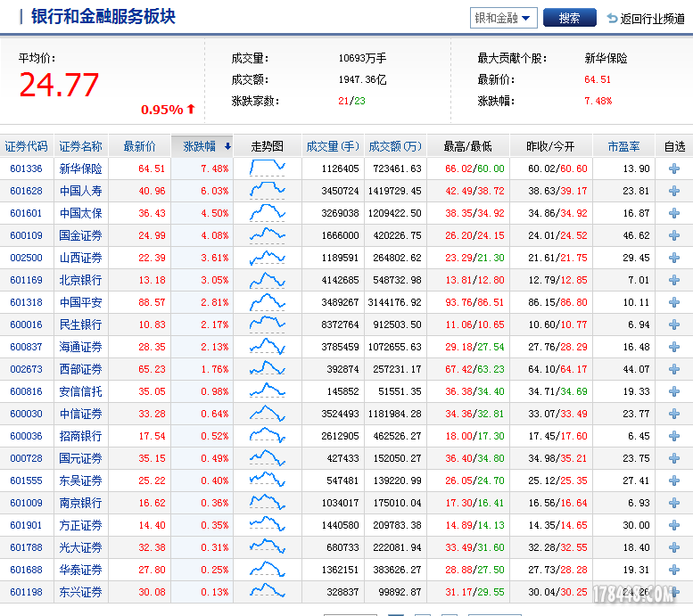View 新华保险 trend chart thumbnail
Viewport: 693px width, 616px height.
pyautogui.click(x=268, y=168)
